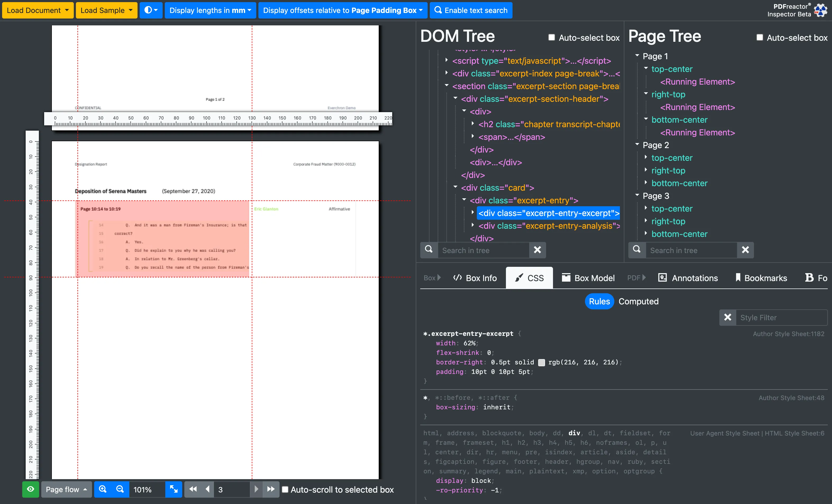Enable DOM Tree Auto-select box checkbox
This screenshot has height=504, width=832.
[x=551, y=37]
